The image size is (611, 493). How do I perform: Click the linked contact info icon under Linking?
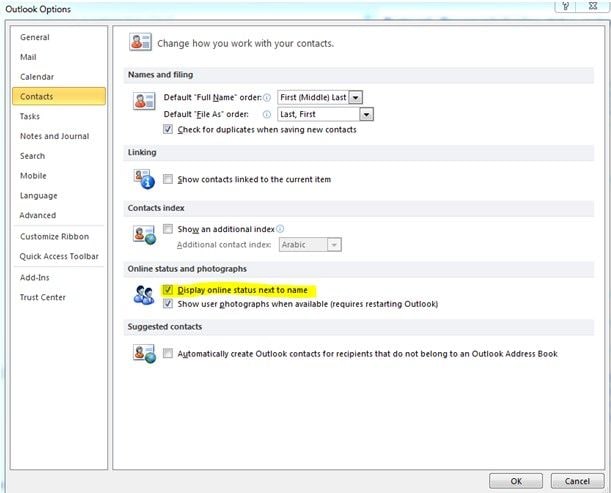tap(144, 179)
